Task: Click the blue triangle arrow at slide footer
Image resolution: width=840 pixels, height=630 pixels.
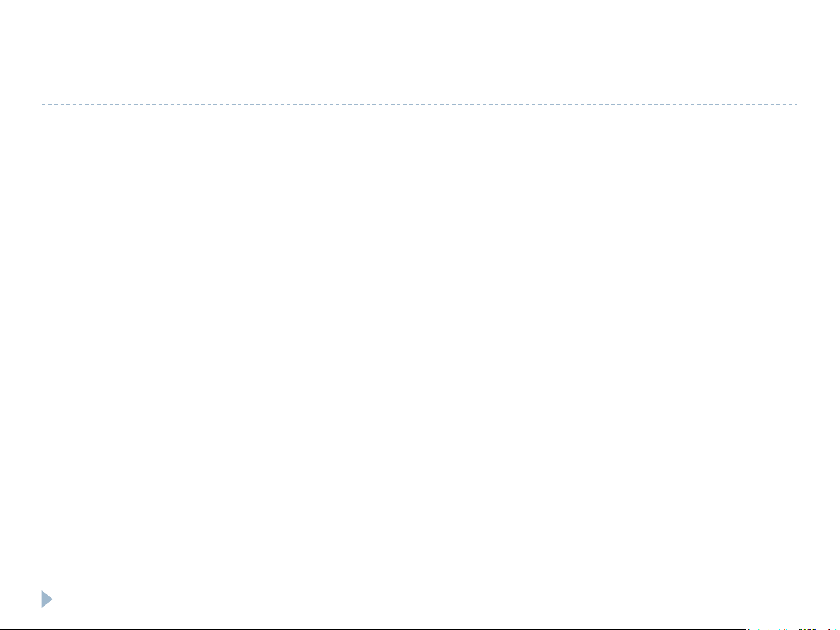Action: click(47, 600)
